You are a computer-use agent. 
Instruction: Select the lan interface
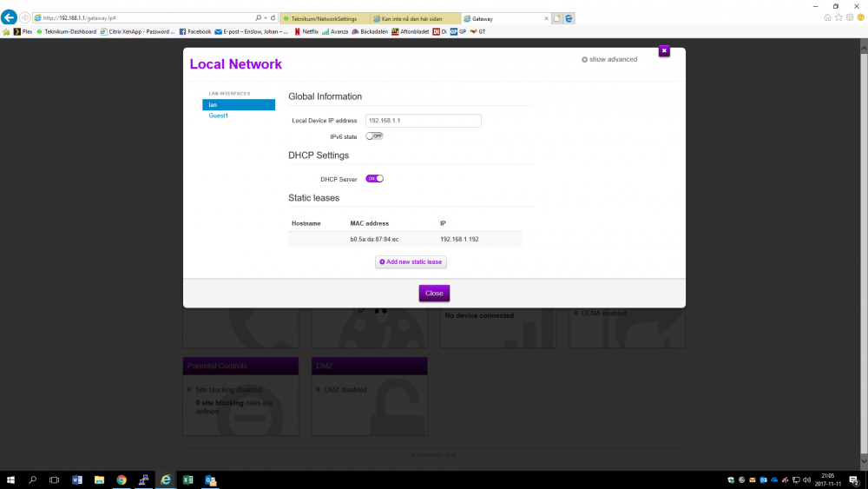click(239, 105)
